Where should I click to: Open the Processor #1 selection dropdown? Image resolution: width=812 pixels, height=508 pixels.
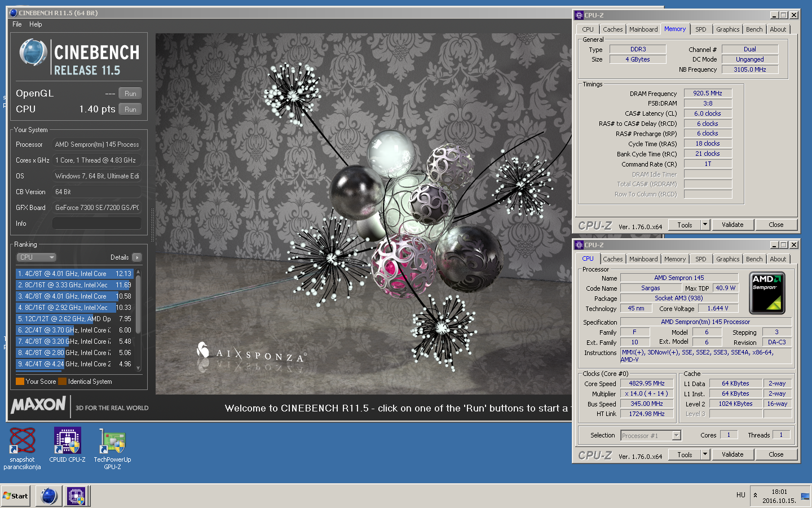651,436
